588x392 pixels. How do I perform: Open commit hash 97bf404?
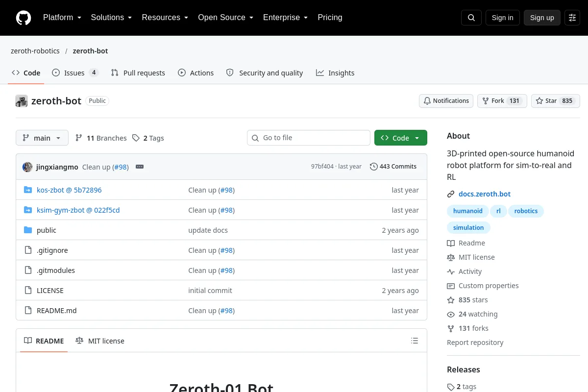point(322,167)
